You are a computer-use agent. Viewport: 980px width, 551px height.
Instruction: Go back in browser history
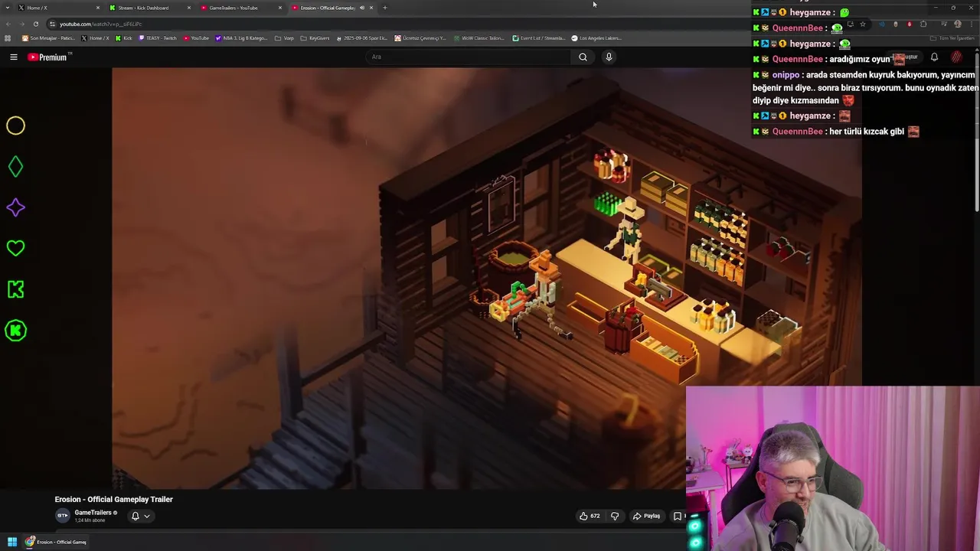tap(8, 24)
